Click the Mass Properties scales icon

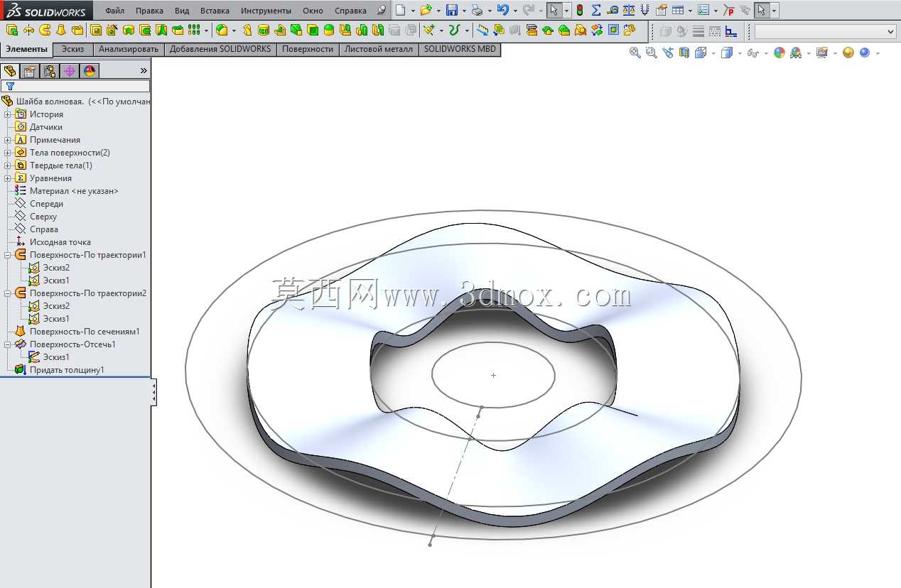(629, 11)
